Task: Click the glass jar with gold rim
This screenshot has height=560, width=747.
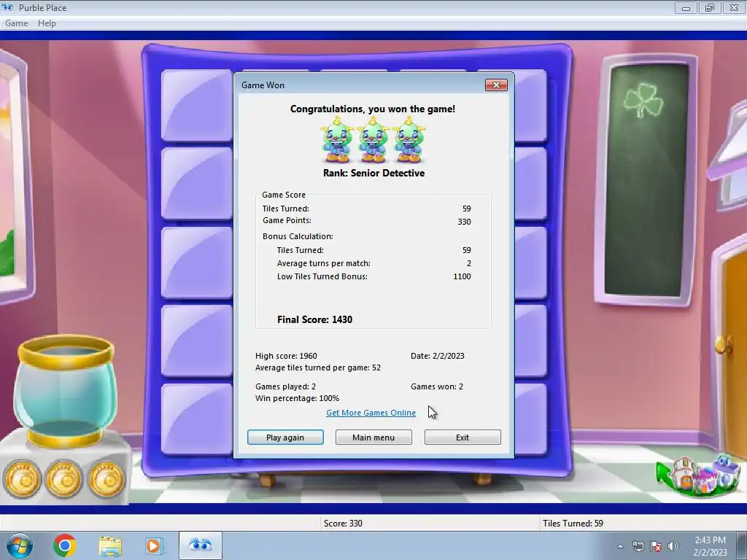Action: pyautogui.click(x=65, y=391)
